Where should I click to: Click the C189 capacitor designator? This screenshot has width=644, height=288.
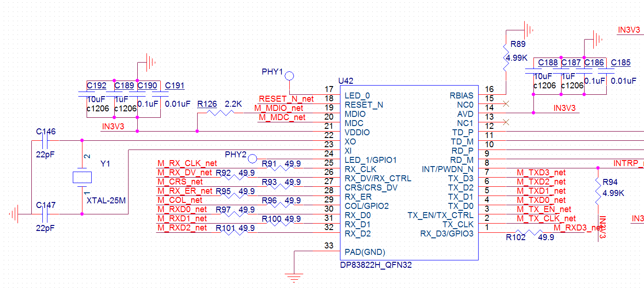(x=124, y=86)
